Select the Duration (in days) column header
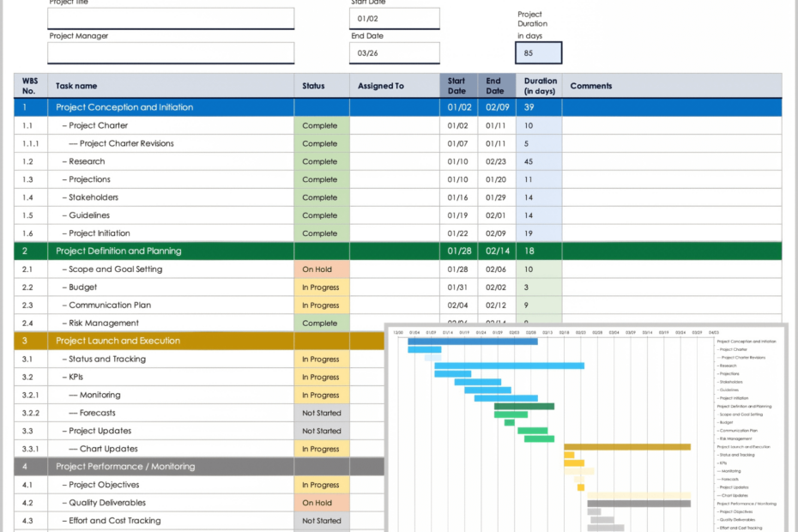Screen dimensions: 798x532 click(x=540, y=86)
